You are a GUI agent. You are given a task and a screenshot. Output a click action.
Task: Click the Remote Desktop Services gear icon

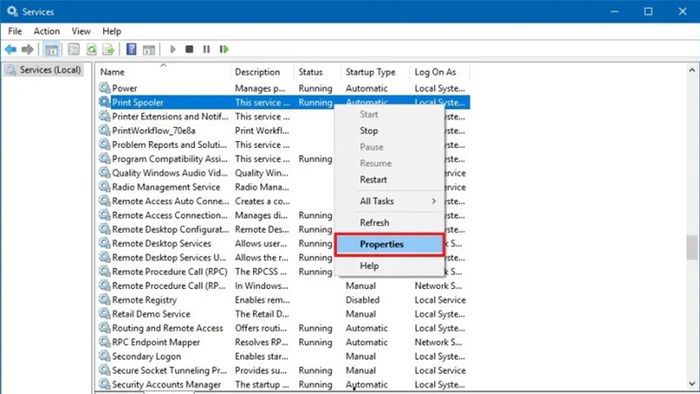point(104,243)
